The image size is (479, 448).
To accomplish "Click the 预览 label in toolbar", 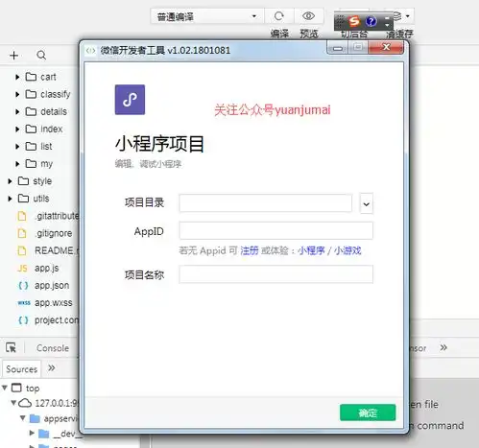I will coord(309,34).
